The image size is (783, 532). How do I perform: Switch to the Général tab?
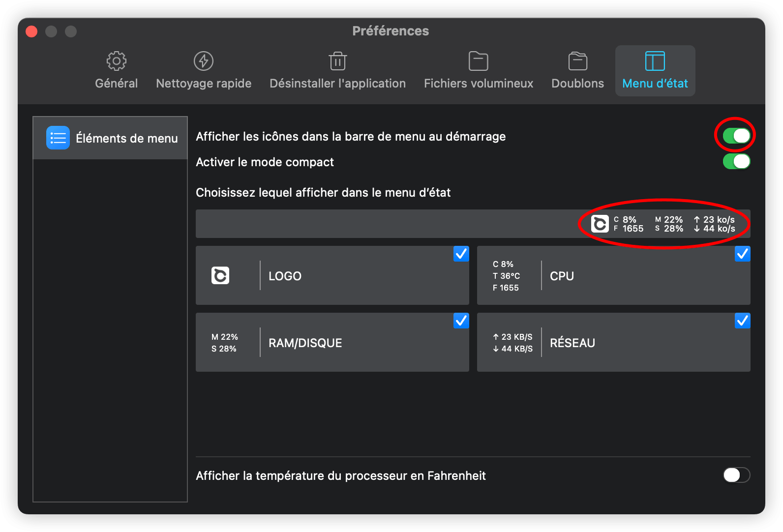pos(117,71)
